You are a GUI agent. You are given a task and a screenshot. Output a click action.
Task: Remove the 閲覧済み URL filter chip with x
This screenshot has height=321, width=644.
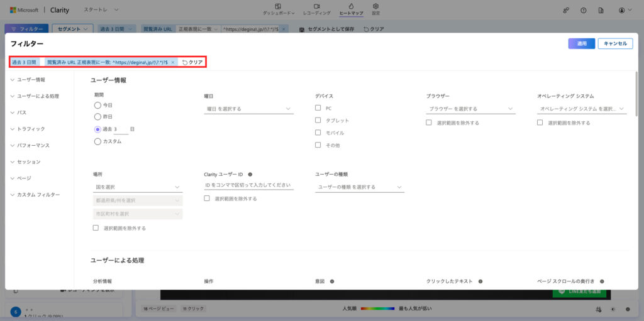point(173,62)
